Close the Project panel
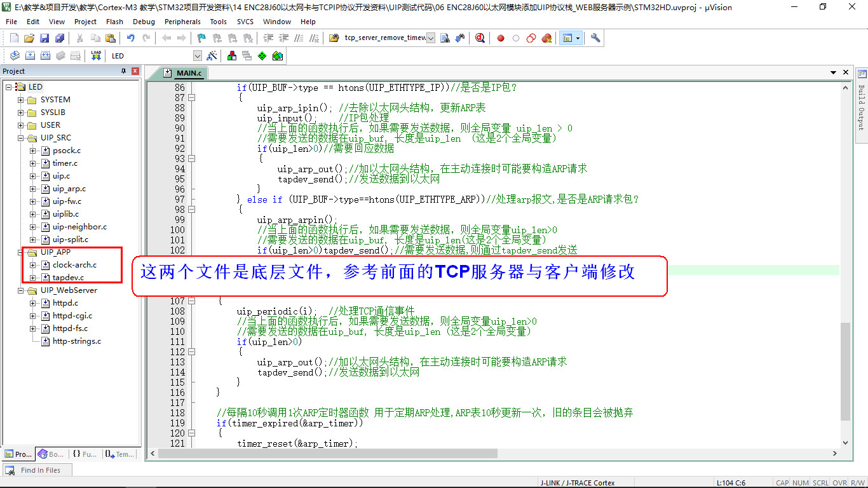 135,71
